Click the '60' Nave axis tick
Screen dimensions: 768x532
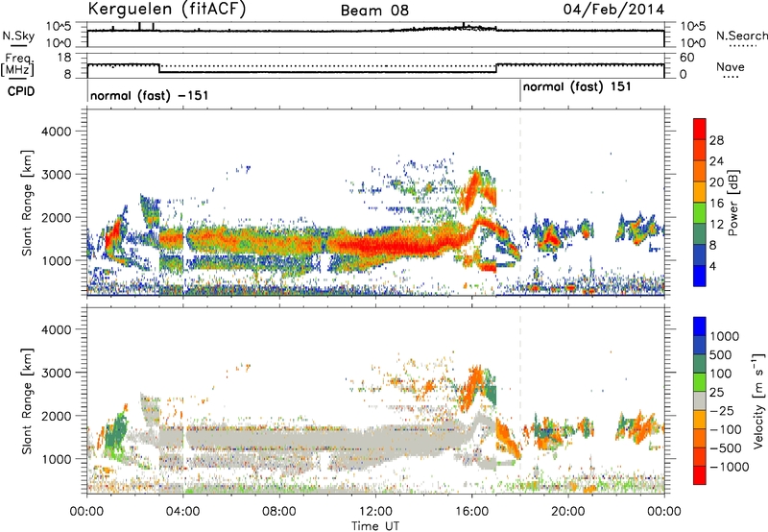click(x=687, y=58)
